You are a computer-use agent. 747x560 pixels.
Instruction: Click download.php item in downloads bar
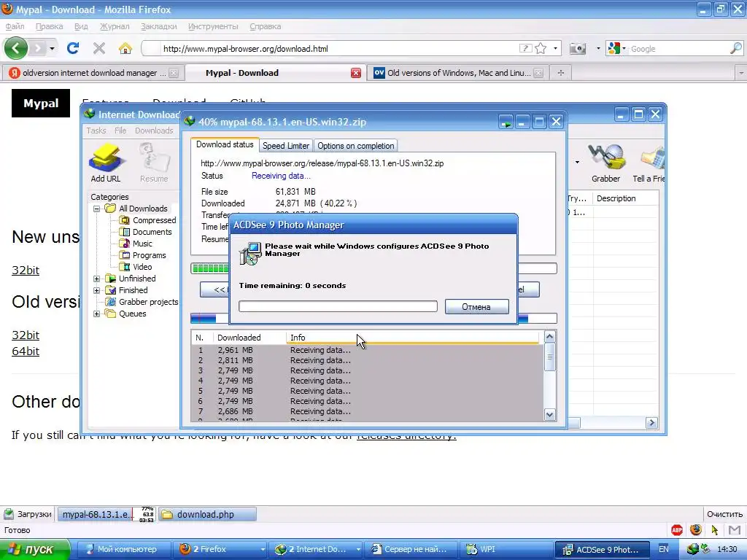(207, 514)
